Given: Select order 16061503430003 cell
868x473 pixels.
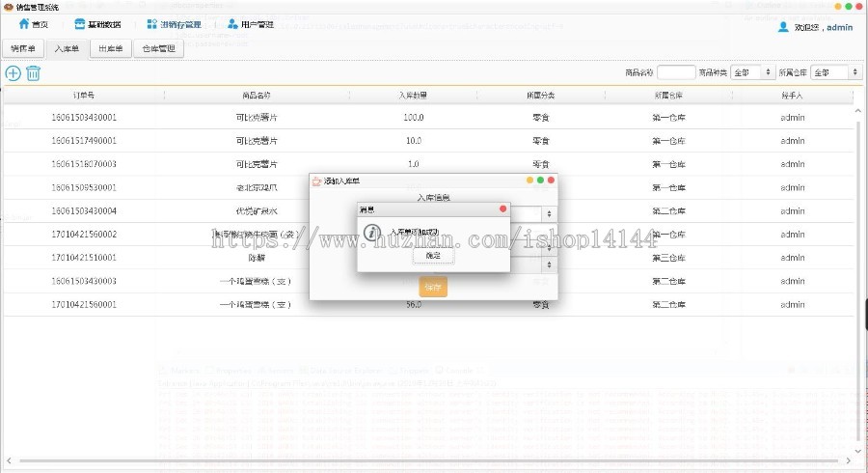Looking at the screenshot, I should 84,281.
